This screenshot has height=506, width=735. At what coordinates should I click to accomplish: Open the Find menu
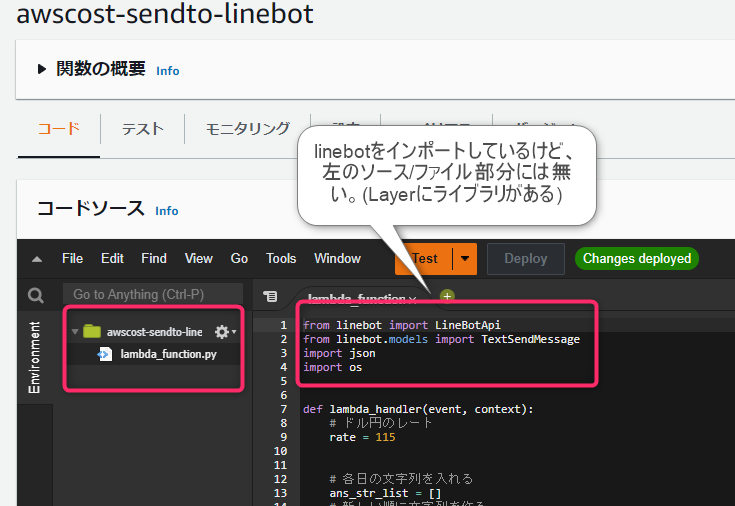pyautogui.click(x=154, y=258)
